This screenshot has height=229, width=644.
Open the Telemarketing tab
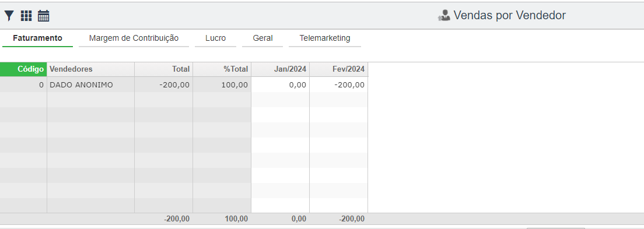(325, 38)
